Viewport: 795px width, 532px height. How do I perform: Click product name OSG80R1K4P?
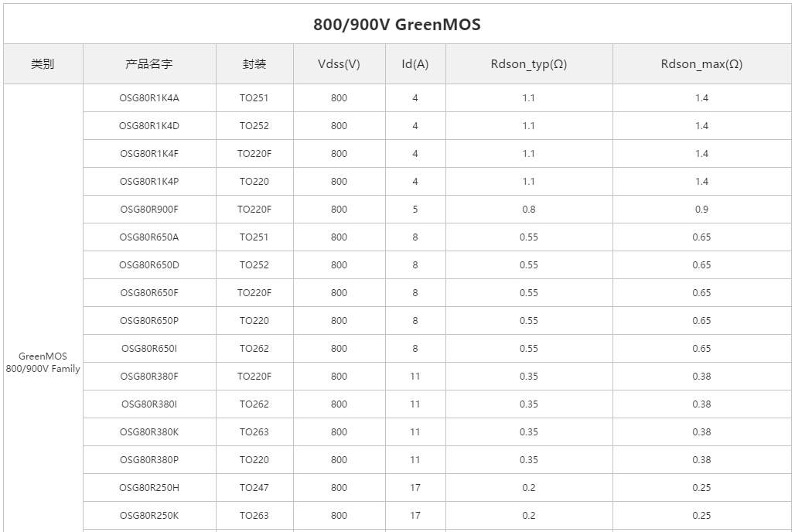(x=149, y=182)
